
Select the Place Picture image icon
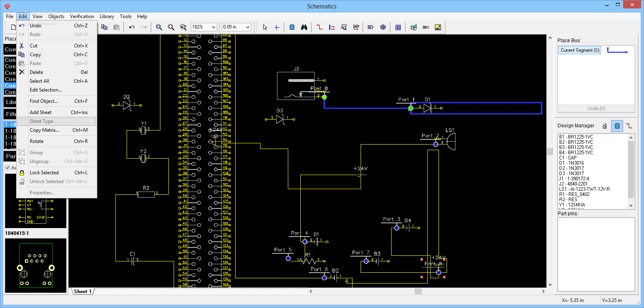tap(438, 27)
